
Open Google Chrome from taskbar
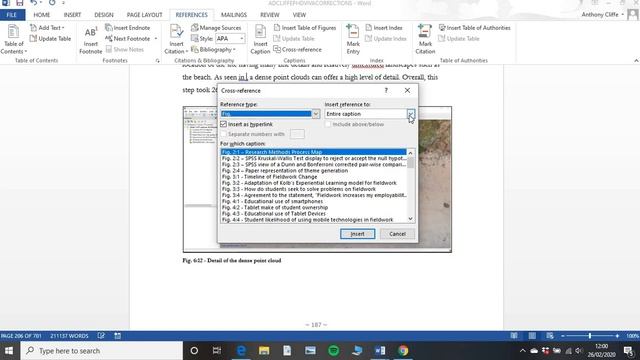[x=403, y=351]
